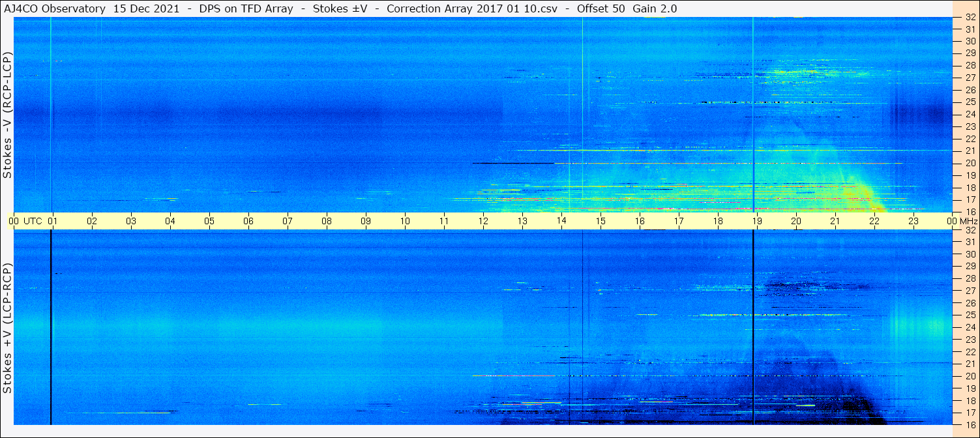Select the 16 hour marker on the time axis
This screenshot has height=438, width=980.
pyautogui.click(x=640, y=221)
